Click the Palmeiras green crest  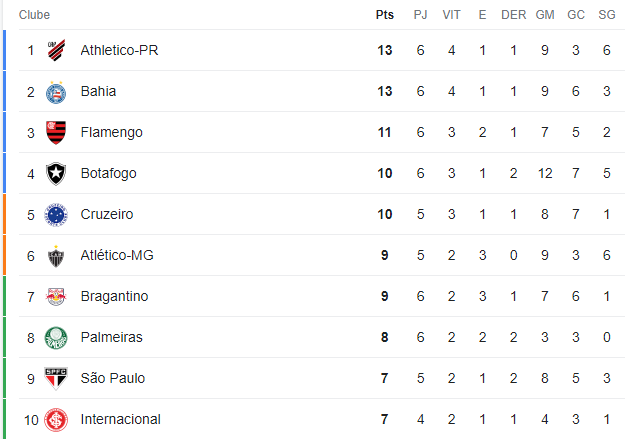(x=56, y=338)
